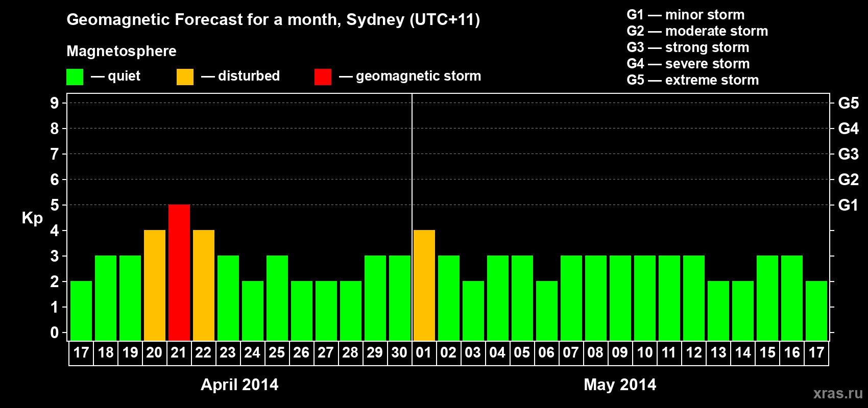Select the orange bar for May 01
Image resolution: width=868 pixels, height=408 pixels.
[x=424, y=286]
